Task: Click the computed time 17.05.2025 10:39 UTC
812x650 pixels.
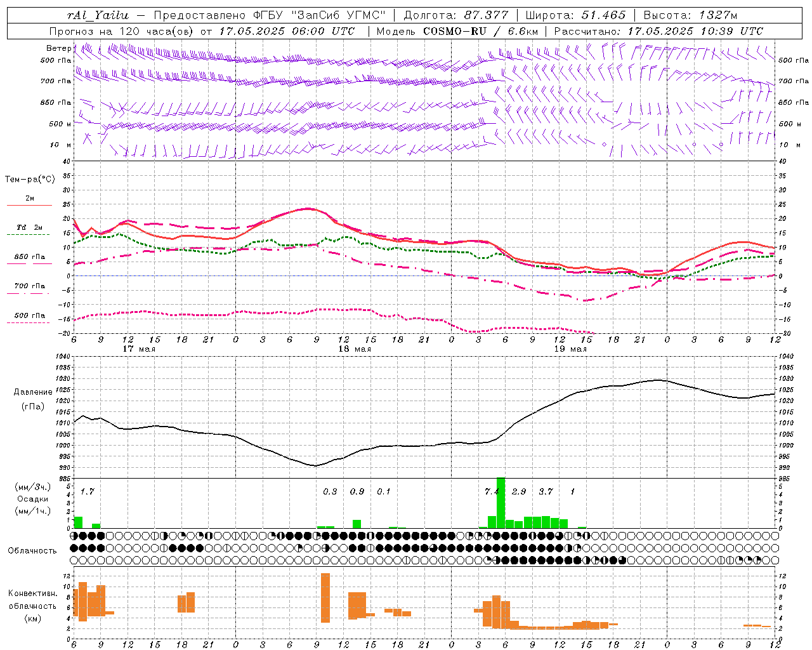Action: click(695, 31)
